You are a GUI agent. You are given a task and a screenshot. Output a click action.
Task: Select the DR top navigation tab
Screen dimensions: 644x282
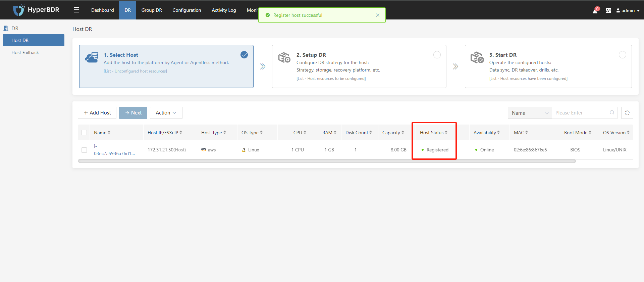click(x=128, y=10)
